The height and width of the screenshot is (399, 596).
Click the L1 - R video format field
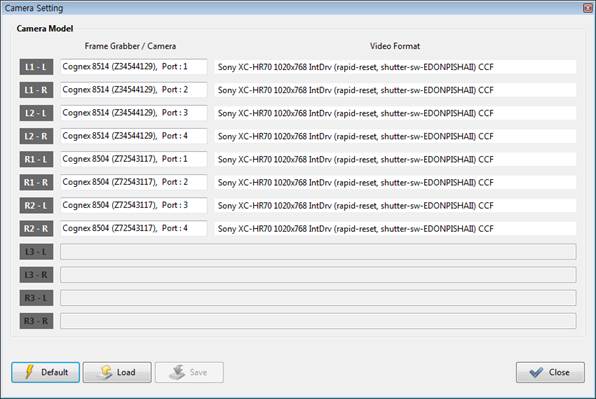point(395,90)
